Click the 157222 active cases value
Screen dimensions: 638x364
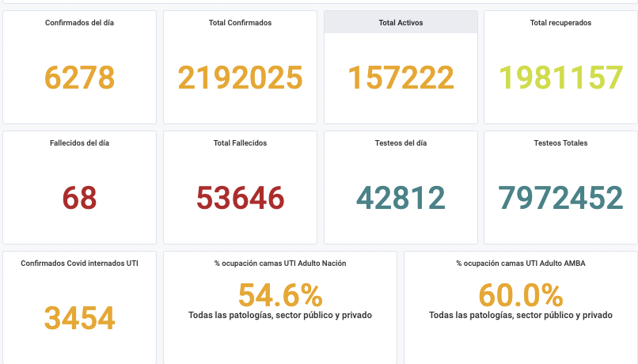point(401,78)
